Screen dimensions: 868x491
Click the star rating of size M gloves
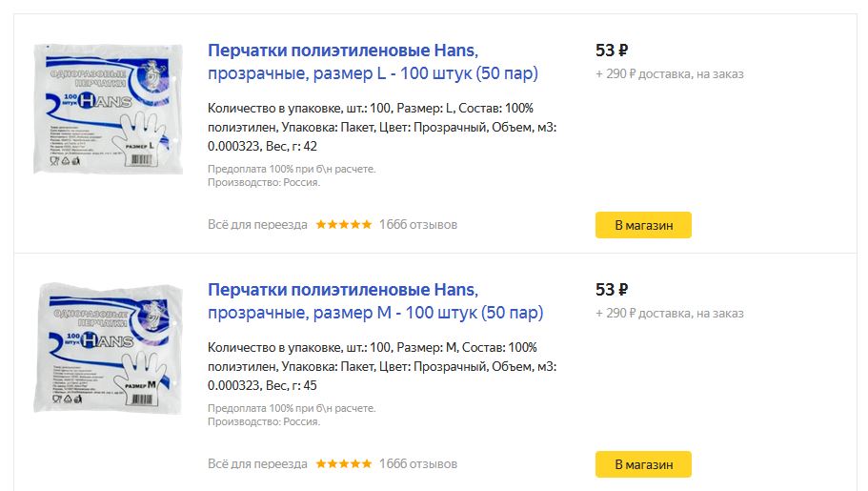pos(344,464)
